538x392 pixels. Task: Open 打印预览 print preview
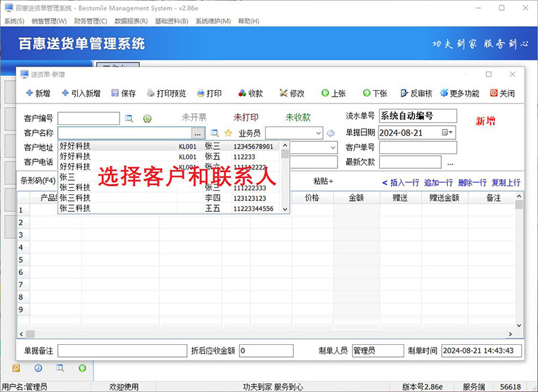166,93
